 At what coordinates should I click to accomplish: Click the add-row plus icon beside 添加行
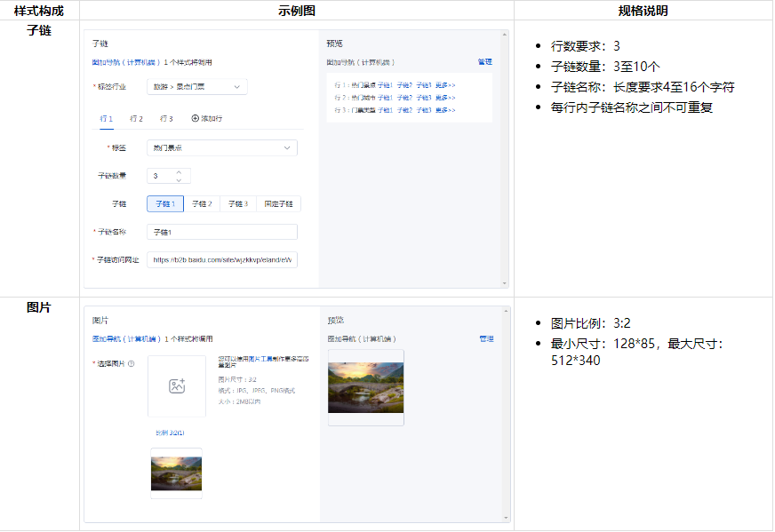tap(194, 118)
